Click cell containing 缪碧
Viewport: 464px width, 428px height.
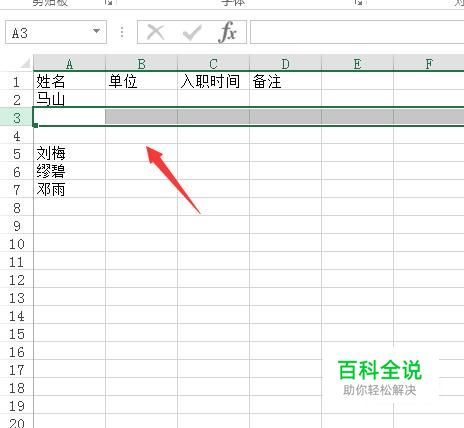(69, 171)
